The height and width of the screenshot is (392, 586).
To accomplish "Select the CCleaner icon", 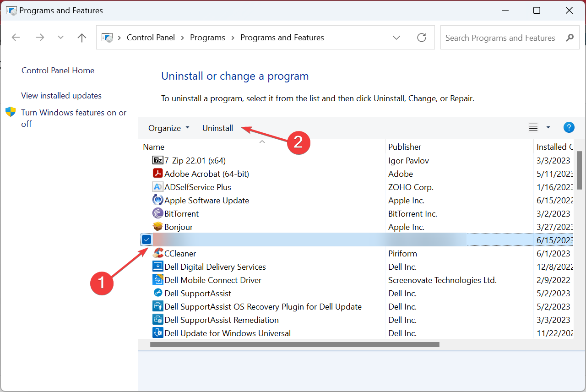I will [158, 253].
